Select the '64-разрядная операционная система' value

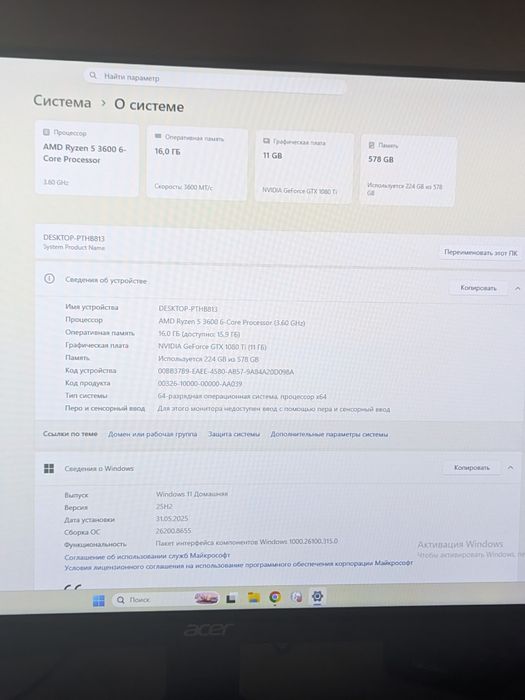coord(242,396)
